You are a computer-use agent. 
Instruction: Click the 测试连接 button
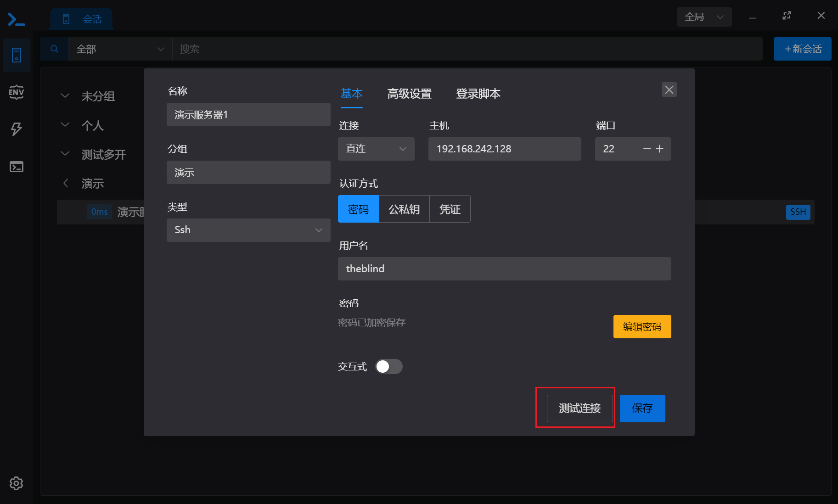click(579, 408)
